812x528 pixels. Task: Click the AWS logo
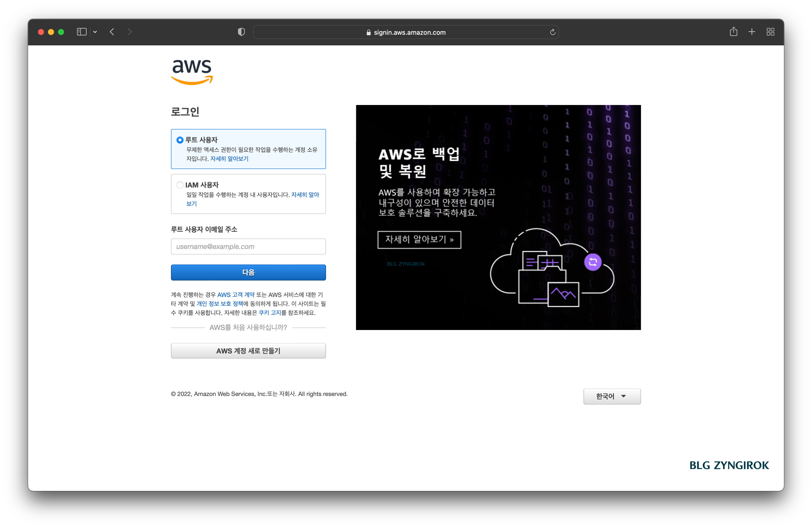[192, 72]
